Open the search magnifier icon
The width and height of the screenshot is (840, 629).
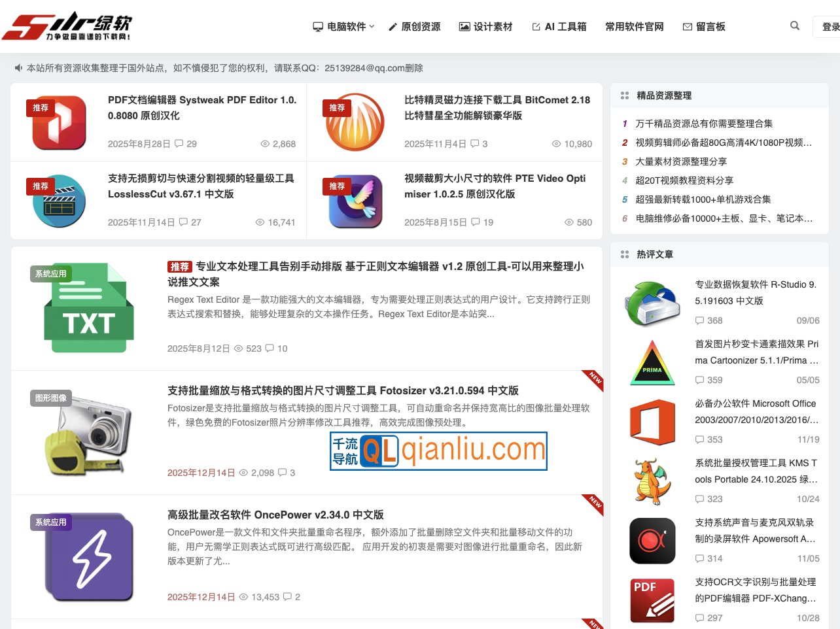pyautogui.click(x=794, y=25)
